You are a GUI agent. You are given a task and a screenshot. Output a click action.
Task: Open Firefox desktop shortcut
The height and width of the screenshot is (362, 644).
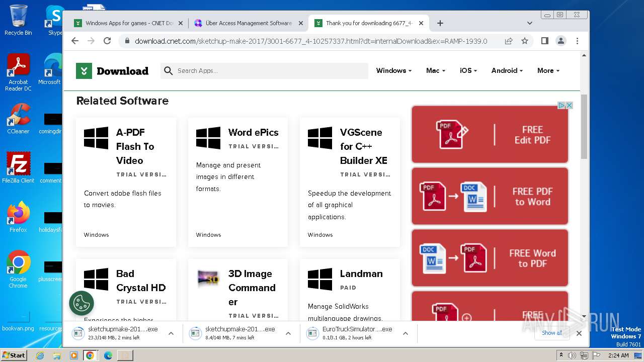coord(18,217)
